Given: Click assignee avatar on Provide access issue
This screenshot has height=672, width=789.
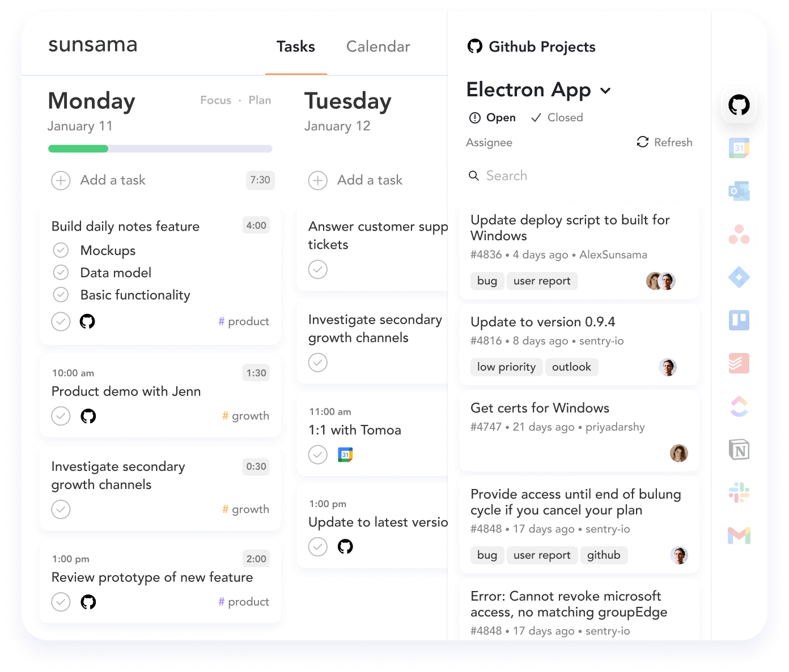Looking at the screenshot, I should 679,555.
